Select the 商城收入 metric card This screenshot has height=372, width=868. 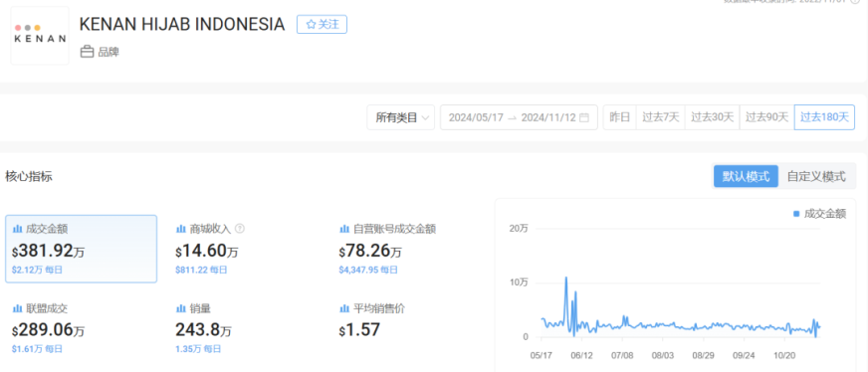point(244,249)
